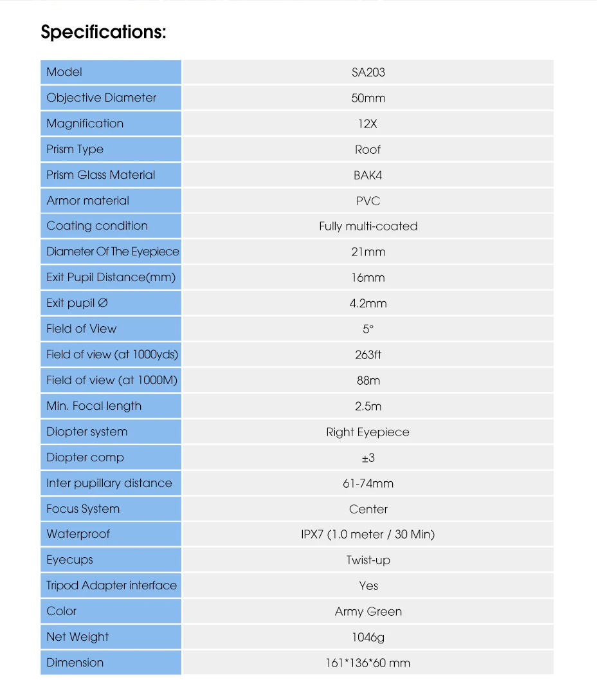Viewport: 598px width, 700px height.
Task: Click the Objective Diameter label
Action: 102,98
